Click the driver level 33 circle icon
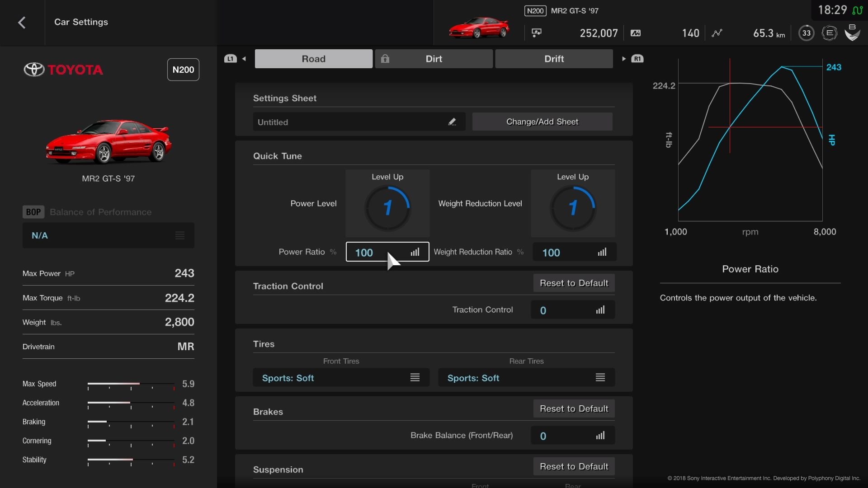868x488 pixels. 807,33
